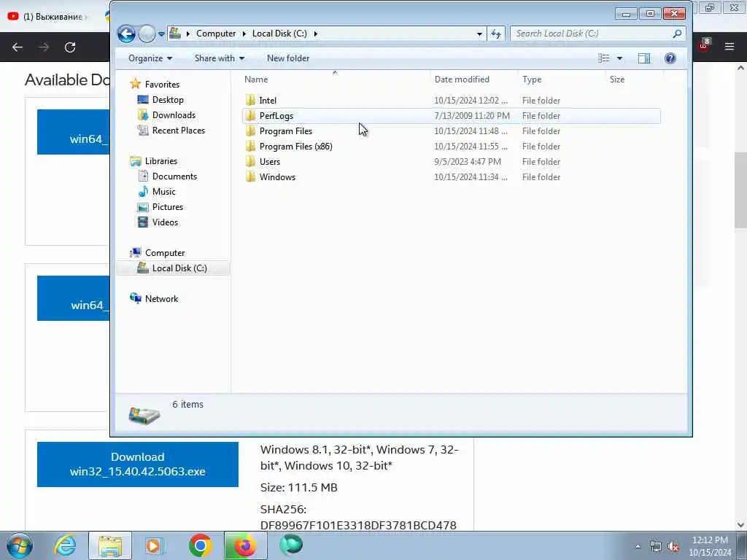Open the Share with menu
Screen dimensions: 747x560
coord(219,58)
